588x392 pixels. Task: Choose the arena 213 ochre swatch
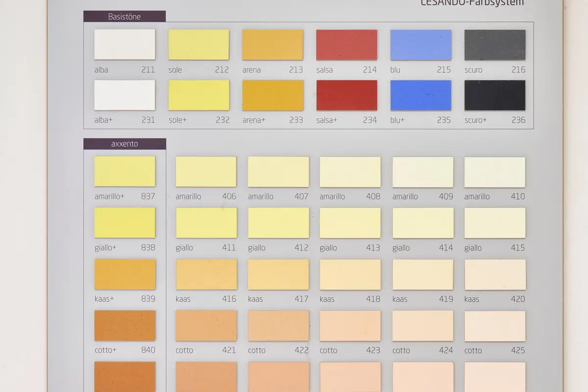click(273, 45)
